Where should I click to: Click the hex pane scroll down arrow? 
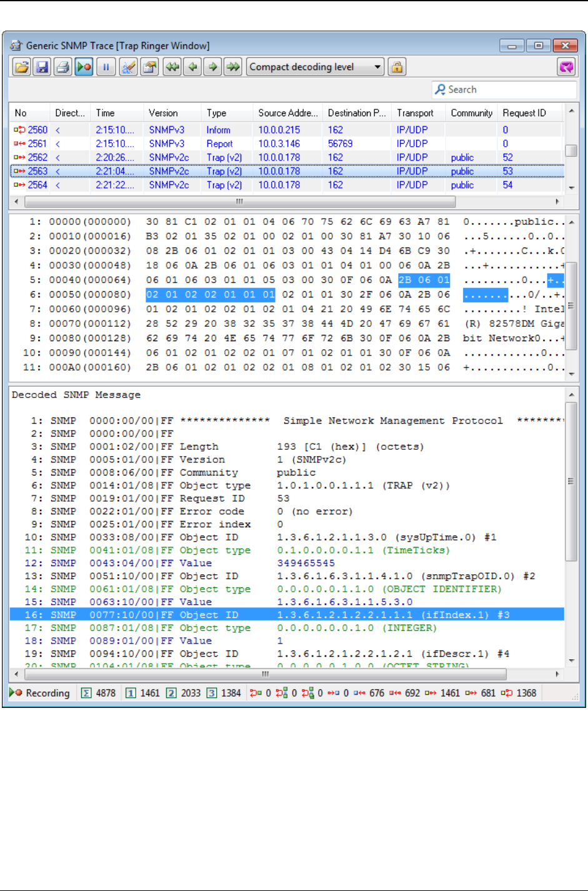click(x=571, y=374)
